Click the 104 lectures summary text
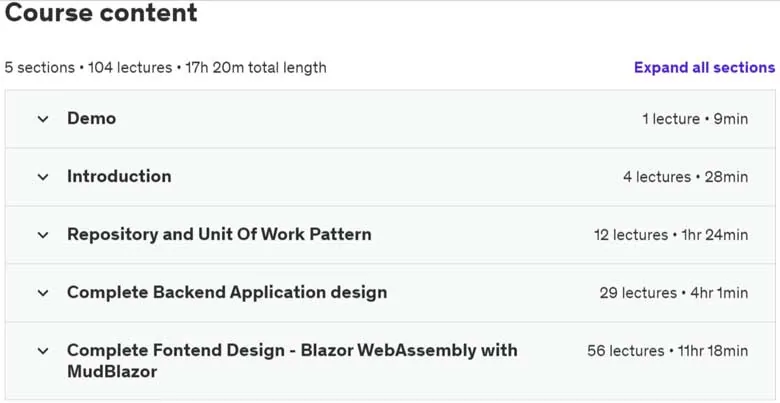780x403 pixels. pos(130,67)
